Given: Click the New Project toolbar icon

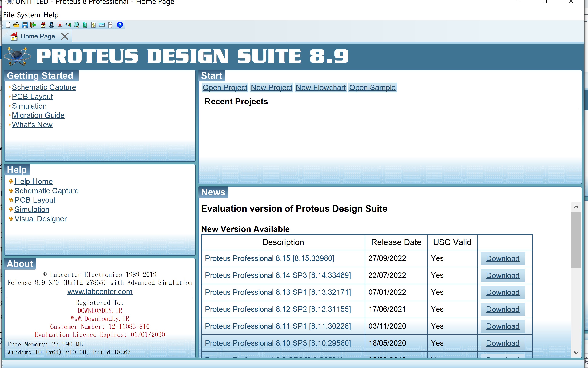Looking at the screenshot, I should pos(8,25).
